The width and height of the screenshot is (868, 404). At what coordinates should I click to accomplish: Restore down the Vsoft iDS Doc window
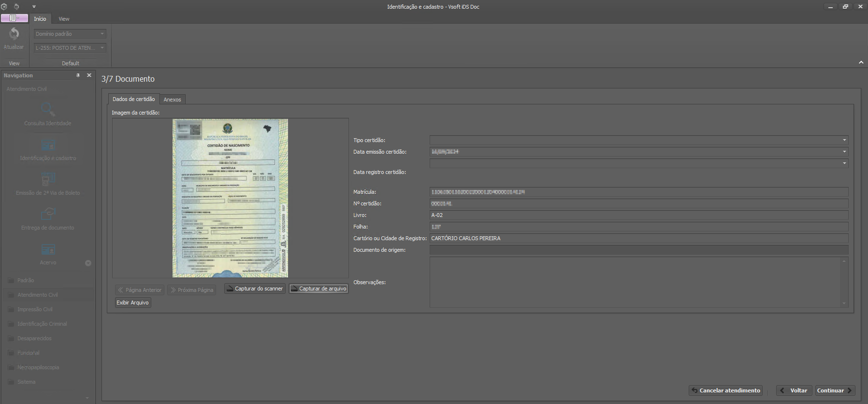click(x=845, y=7)
